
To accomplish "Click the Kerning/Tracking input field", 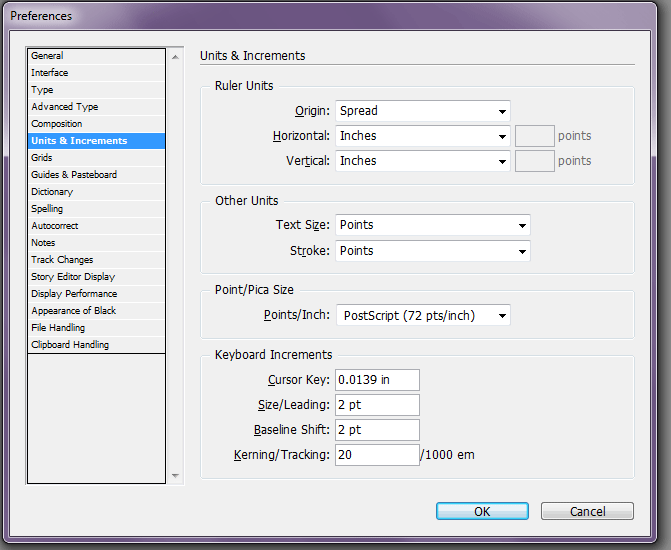I will 377,455.
